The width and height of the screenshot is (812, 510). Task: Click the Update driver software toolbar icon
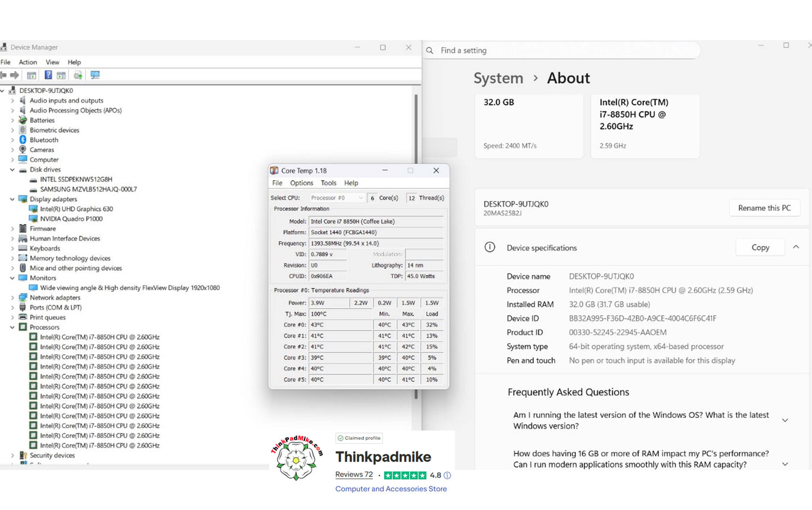tap(78, 75)
